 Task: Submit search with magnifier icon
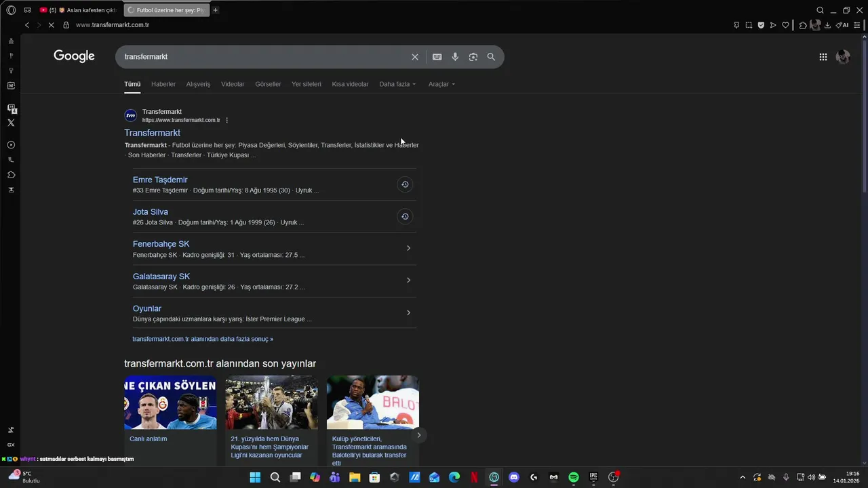tap(491, 57)
